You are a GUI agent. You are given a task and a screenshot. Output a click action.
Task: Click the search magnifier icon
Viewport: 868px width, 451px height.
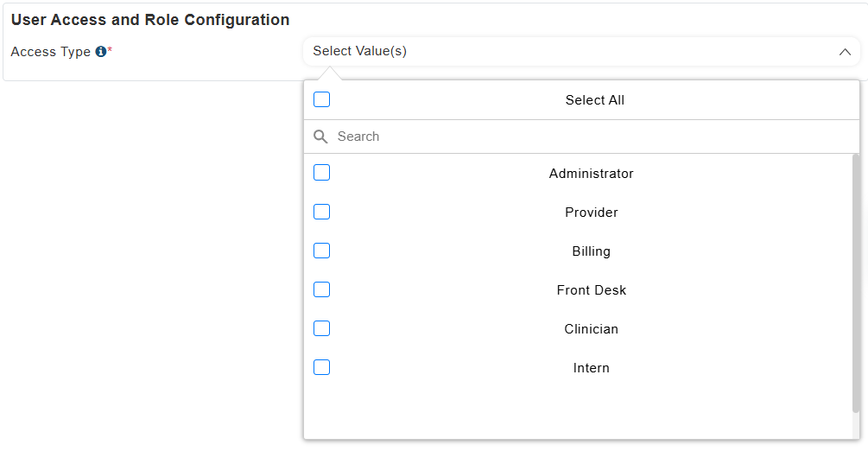point(320,137)
